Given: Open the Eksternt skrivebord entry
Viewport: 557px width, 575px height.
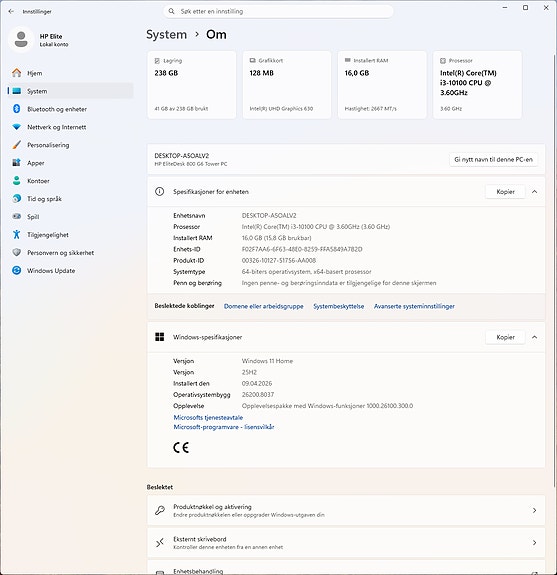Looking at the screenshot, I should [x=346, y=543].
